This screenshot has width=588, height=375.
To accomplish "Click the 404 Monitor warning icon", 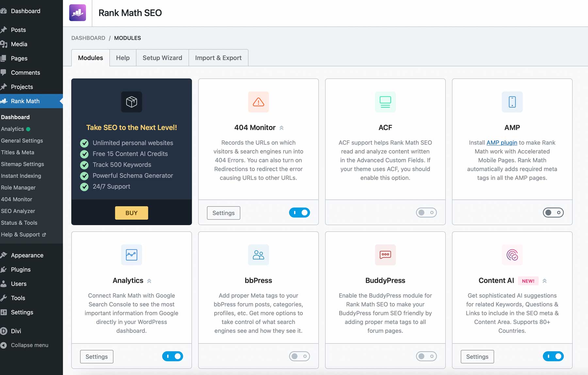I will (258, 102).
